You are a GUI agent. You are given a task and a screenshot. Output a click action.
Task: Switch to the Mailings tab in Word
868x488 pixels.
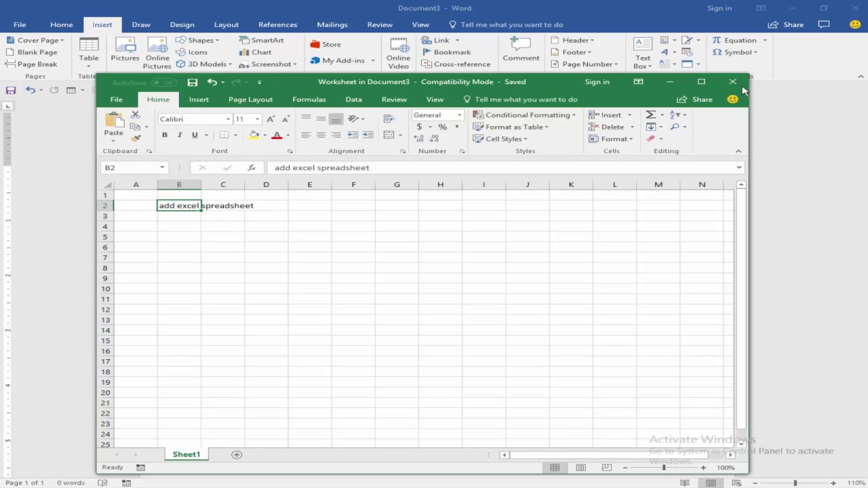332,24
